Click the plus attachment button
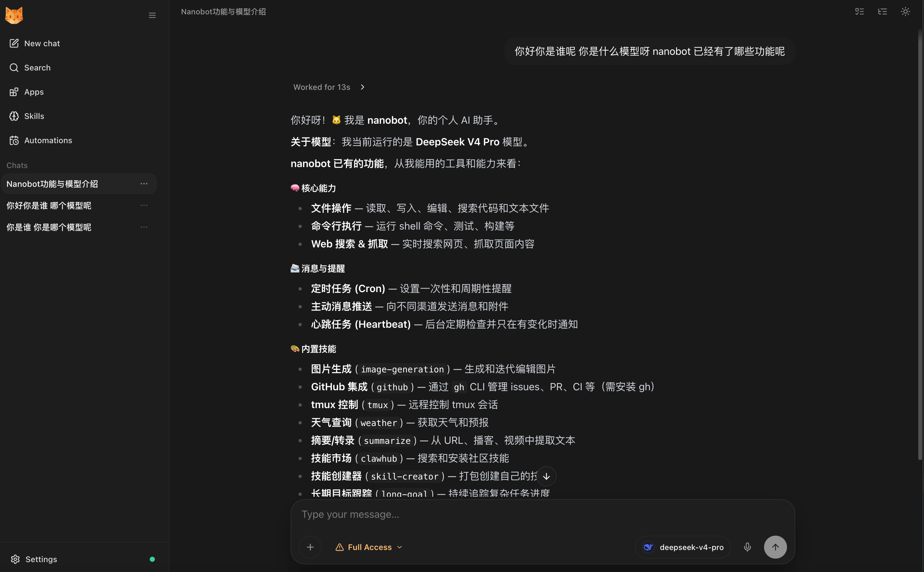The height and width of the screenshot is (572, 924). 310,547
